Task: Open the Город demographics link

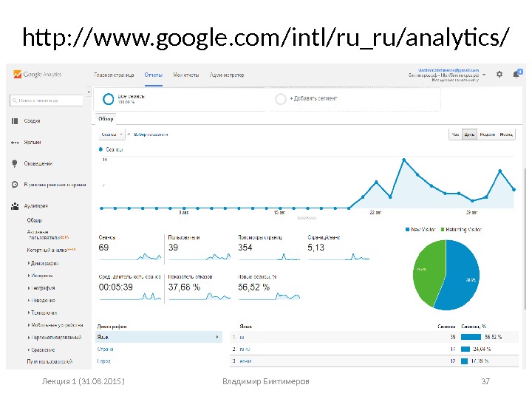Action: click(x=104, y=361)
